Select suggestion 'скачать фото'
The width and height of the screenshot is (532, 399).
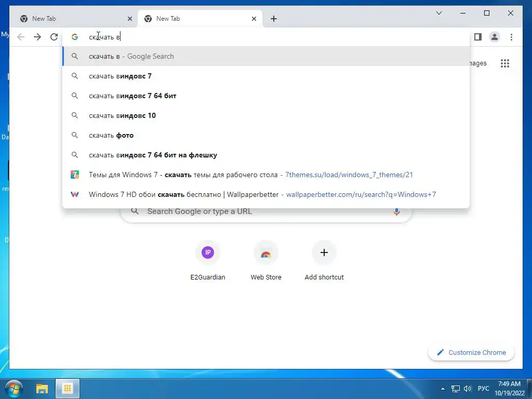266,135
